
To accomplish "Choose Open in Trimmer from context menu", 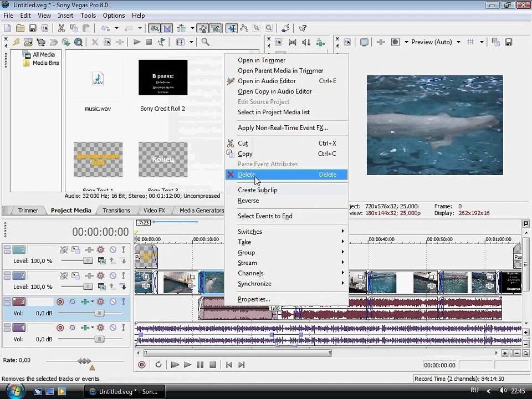I will [x=287, y=60].
